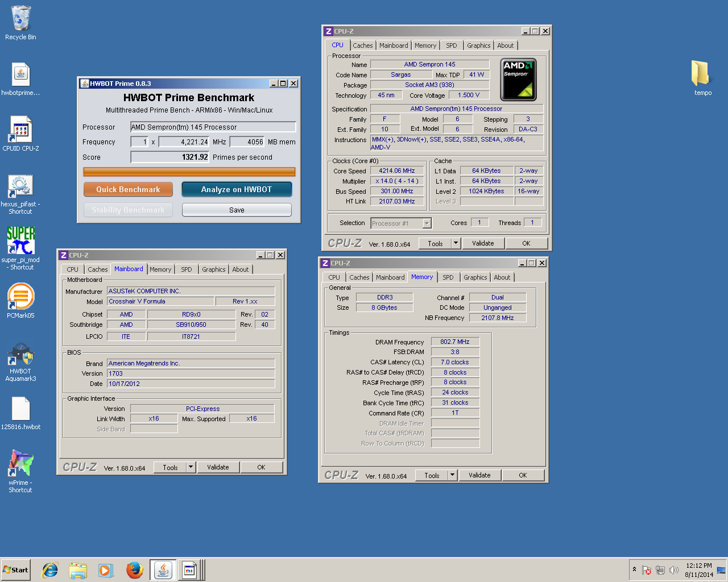Click the HWBOT Prime progress bar

click(x=189, y=172)
